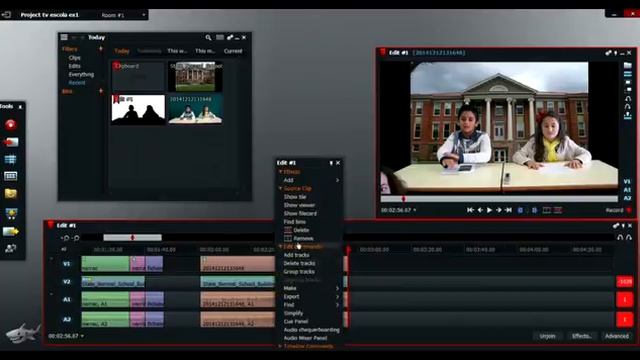Zoom in the timeline with second magnifier
Image resolution: width=640 pixels, height=360 pixels.
click(76, 238)
